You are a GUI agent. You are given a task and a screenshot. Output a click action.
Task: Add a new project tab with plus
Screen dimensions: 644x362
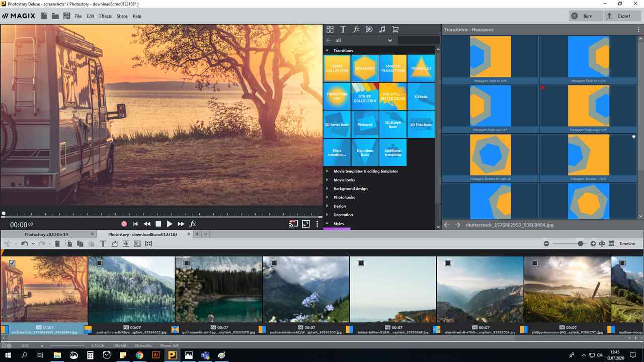(197, 234)
